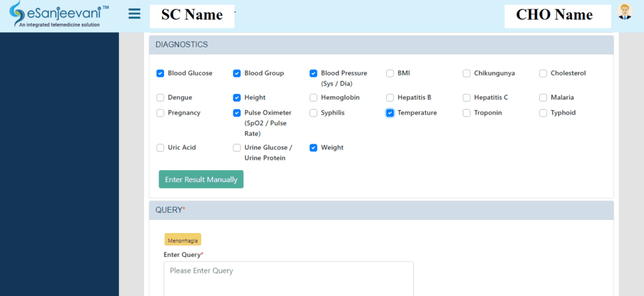Tick the Troponin checkbox

[x=467, y=113]
